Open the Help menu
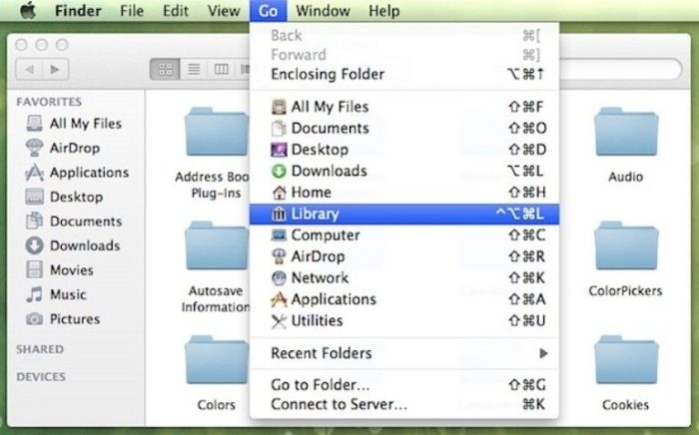Screen dimensions: 699x435 click(x=384, y=11)
